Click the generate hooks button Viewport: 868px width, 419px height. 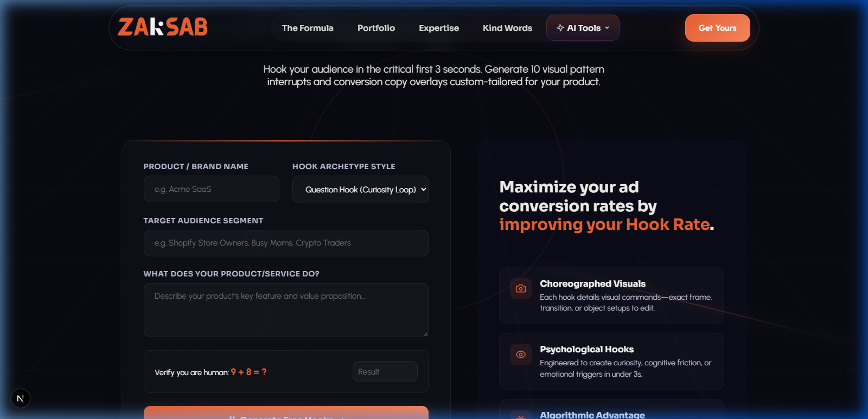(286, 413)
